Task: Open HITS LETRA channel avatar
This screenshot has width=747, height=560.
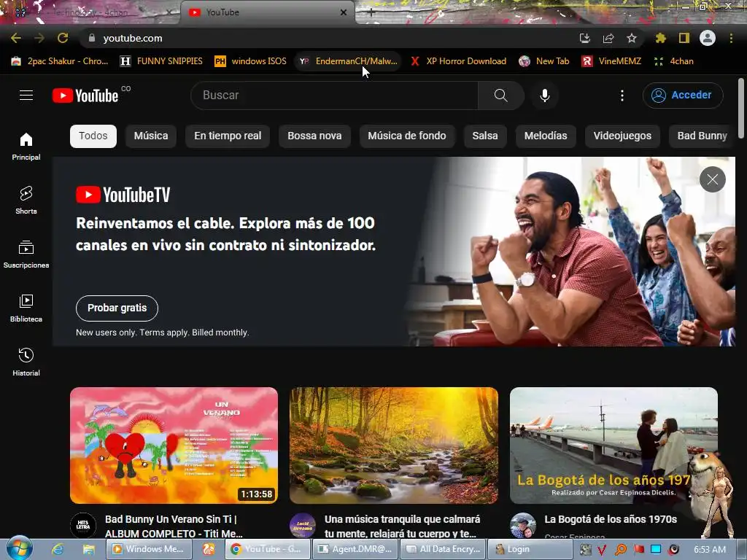Action: point(83,525)
